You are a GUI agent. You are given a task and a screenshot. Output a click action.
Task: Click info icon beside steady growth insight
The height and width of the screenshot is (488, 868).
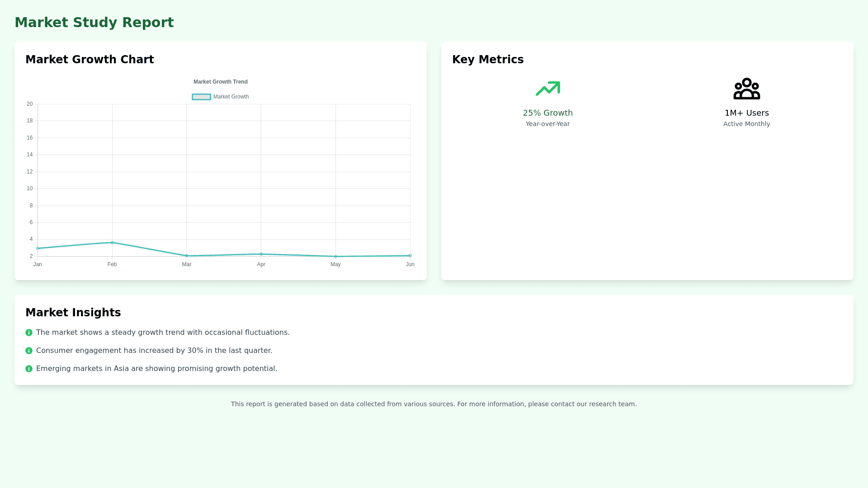[x=29, y=333]
